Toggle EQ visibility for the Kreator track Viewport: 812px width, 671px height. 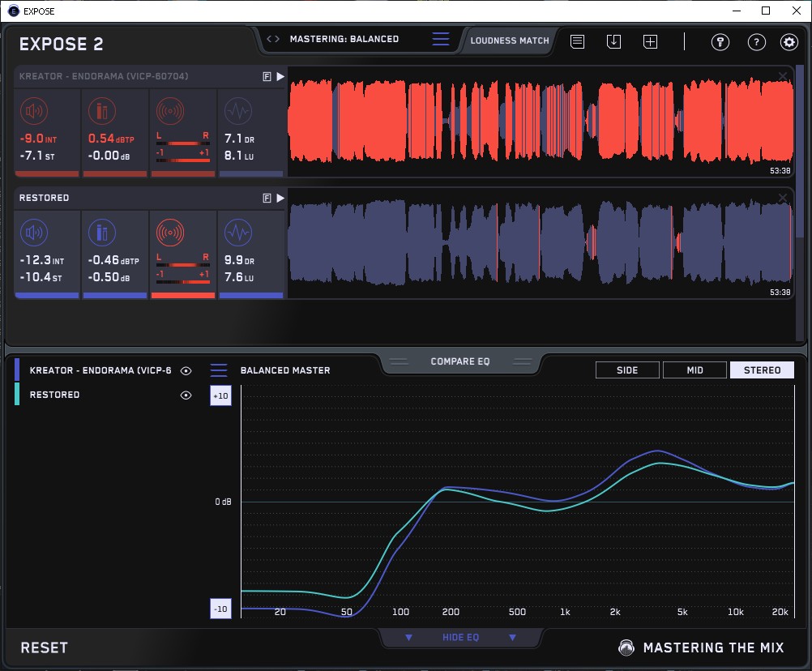pos(186,370)
